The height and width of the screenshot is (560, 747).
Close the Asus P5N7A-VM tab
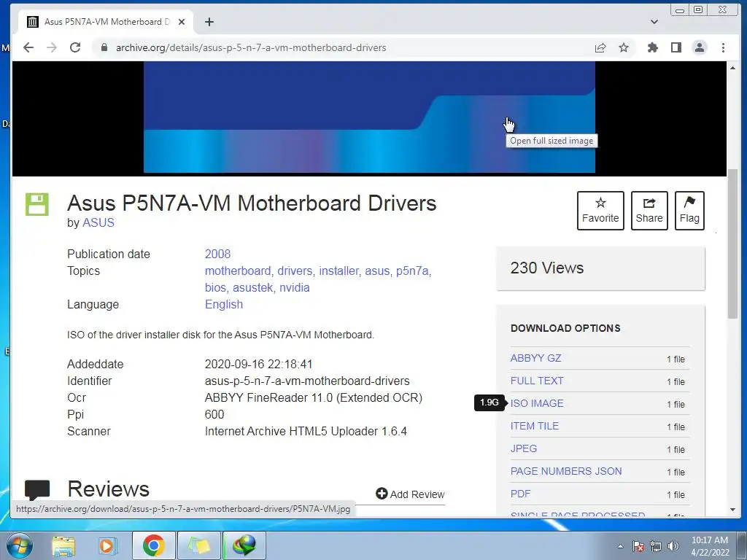[182, 22]
